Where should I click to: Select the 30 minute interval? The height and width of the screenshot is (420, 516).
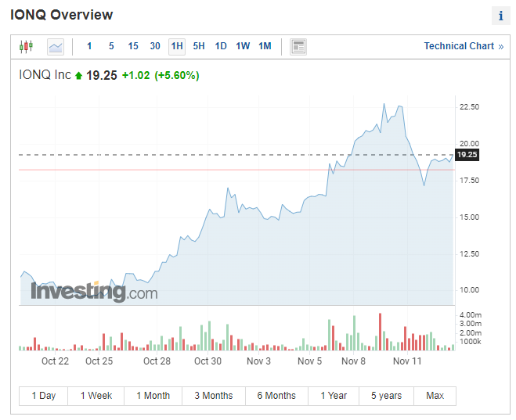click(x=155, y=46)
